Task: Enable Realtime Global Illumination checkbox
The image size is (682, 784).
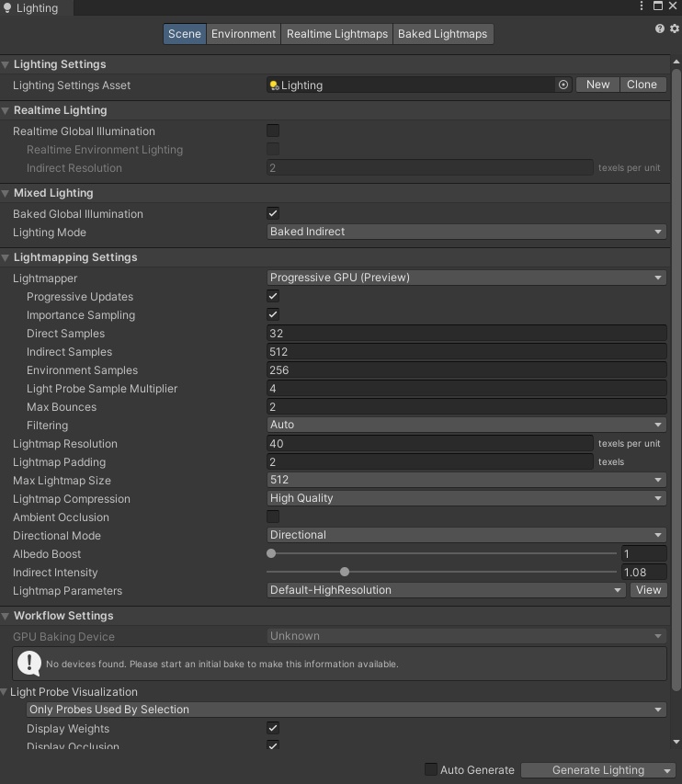Action: pyautogui.click(x=273, y=131)
